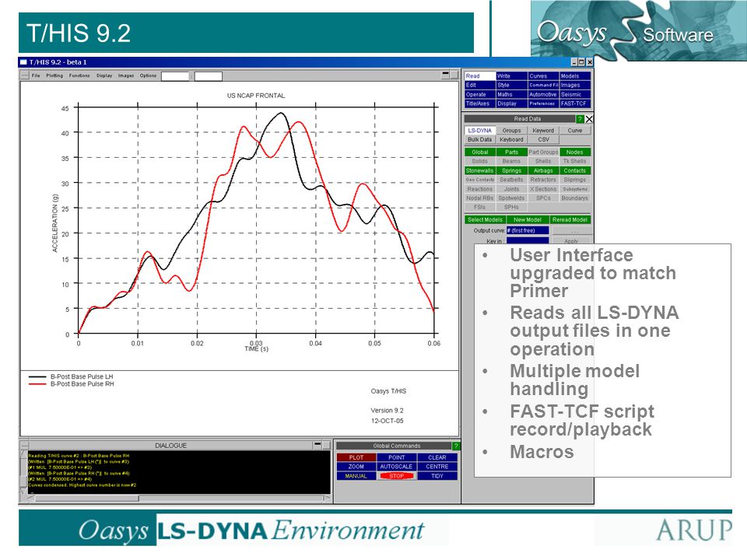The height and width of the screenshot is (560, 747).
Task: Click the POINT global command
Action: (x=396, y=457)
